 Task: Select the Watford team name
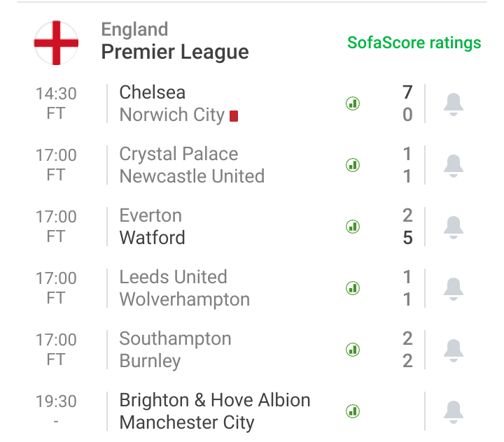click(x=152, y=238)
